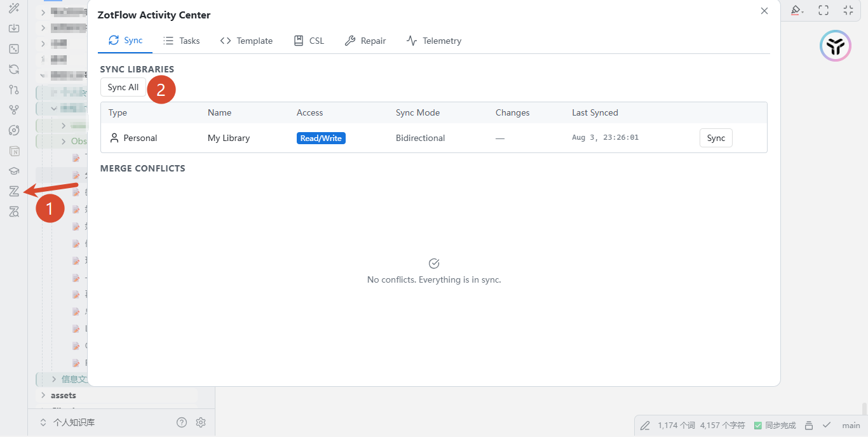Viewport: 868px width, 437px height.
Task: Click the Changes column header
Action: (x=512, y=112)
